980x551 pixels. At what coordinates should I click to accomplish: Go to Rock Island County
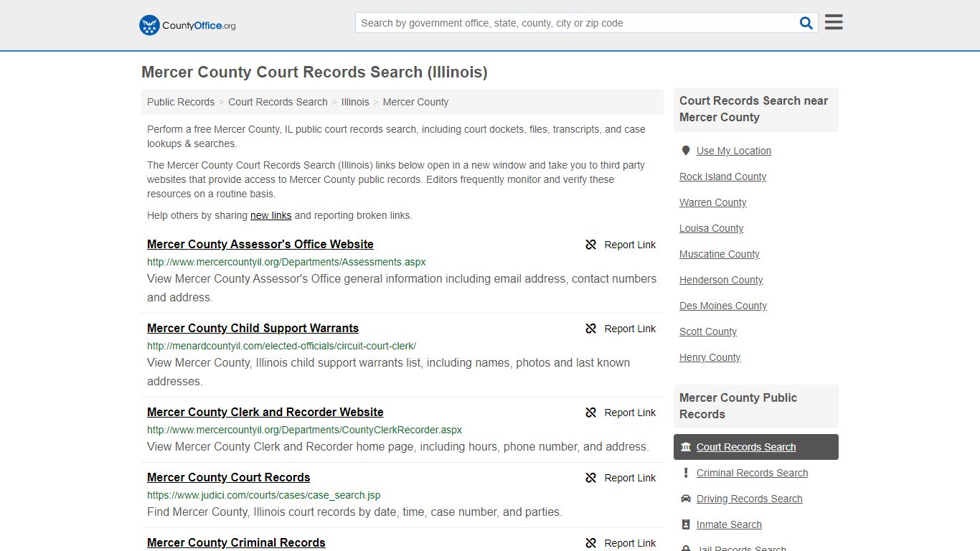tap(722, 176)
